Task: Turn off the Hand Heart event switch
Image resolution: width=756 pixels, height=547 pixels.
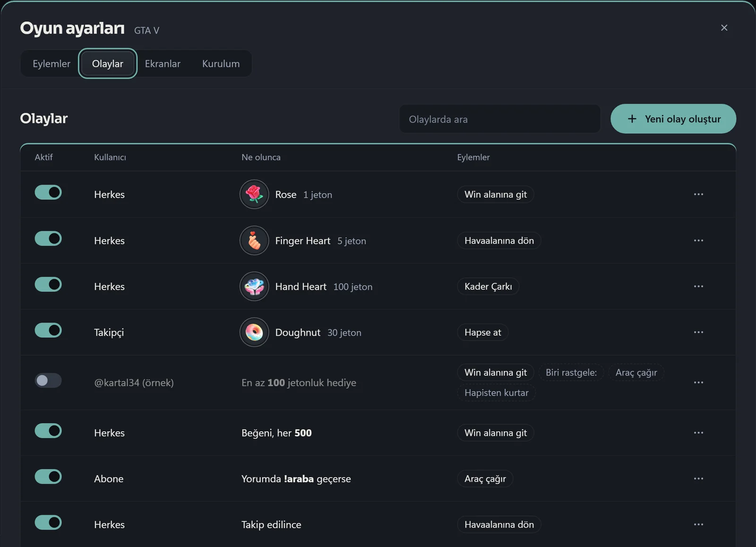Action: tap(48, 284)
